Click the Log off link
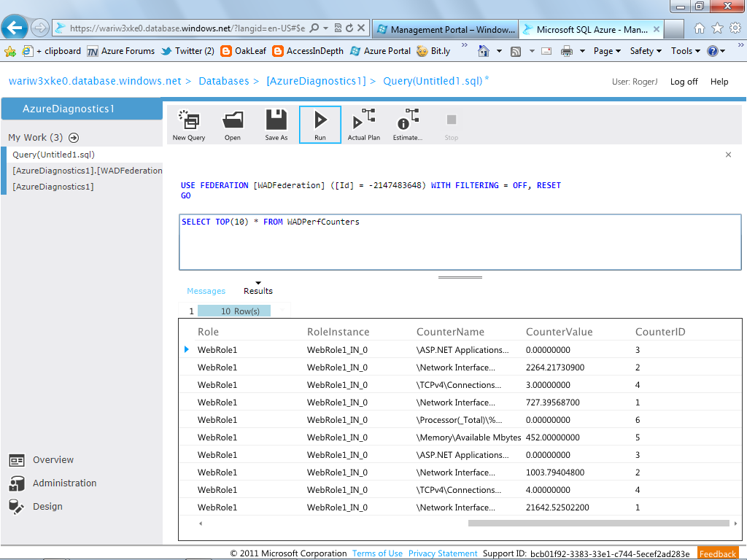Image resolution: width=747 pixels, height=560 pixels. [x=684, y=82]
